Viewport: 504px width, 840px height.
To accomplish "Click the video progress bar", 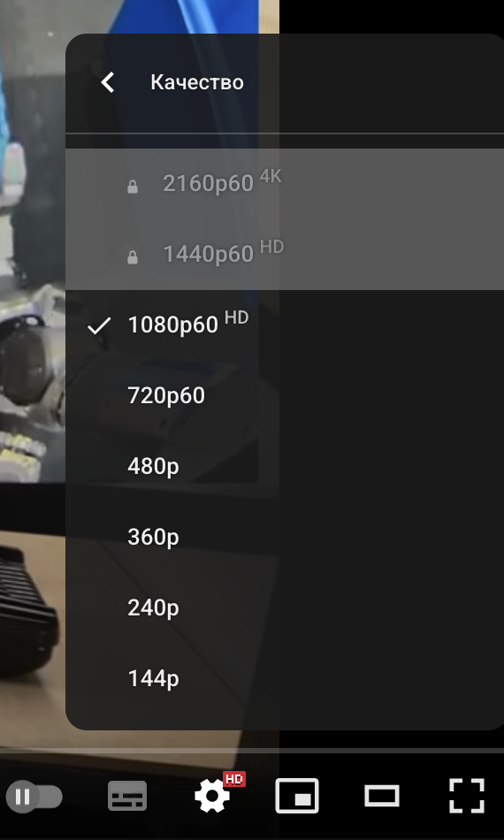I will click(252, 751).
